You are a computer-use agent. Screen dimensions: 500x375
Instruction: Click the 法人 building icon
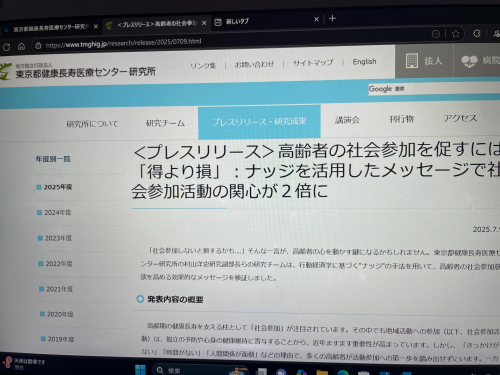(412, 61)
